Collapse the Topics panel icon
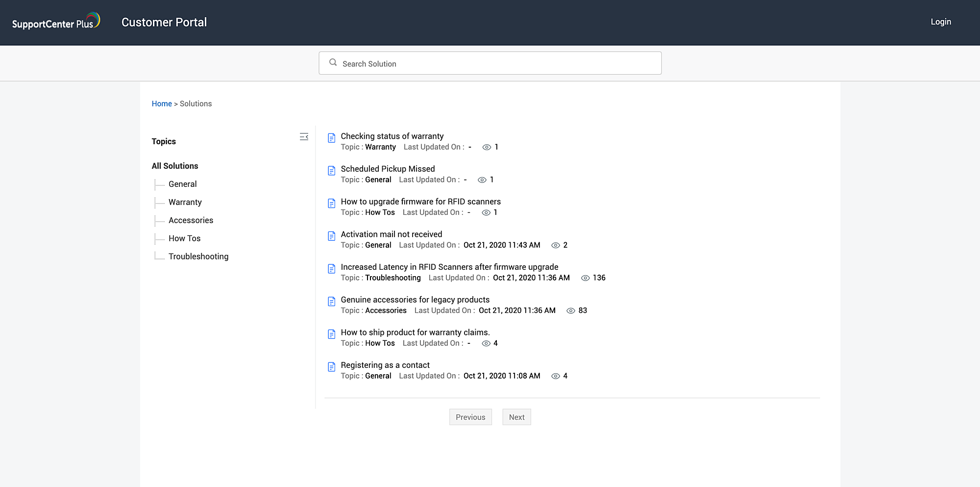 304,137
